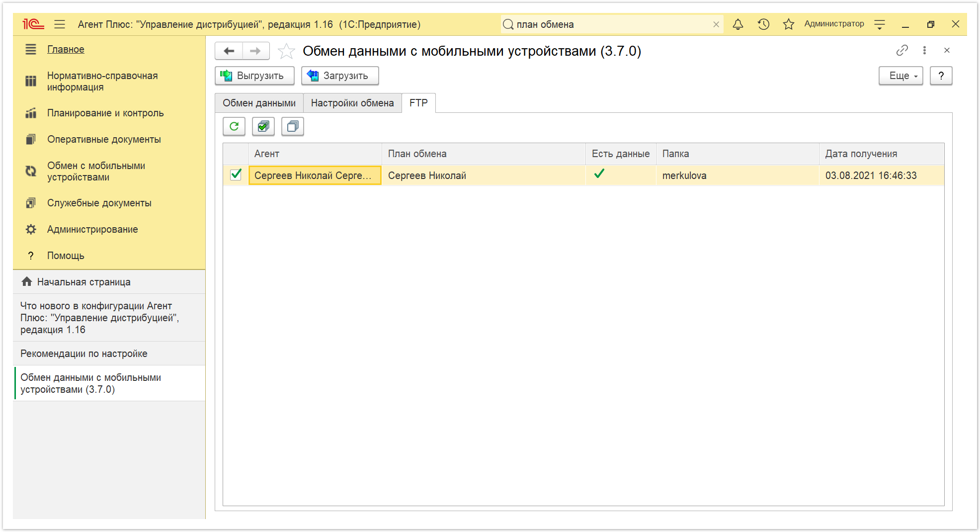The image size is (980, 532).
Task: Switch to Обмен данными tab
Action: tap(259, 103)
